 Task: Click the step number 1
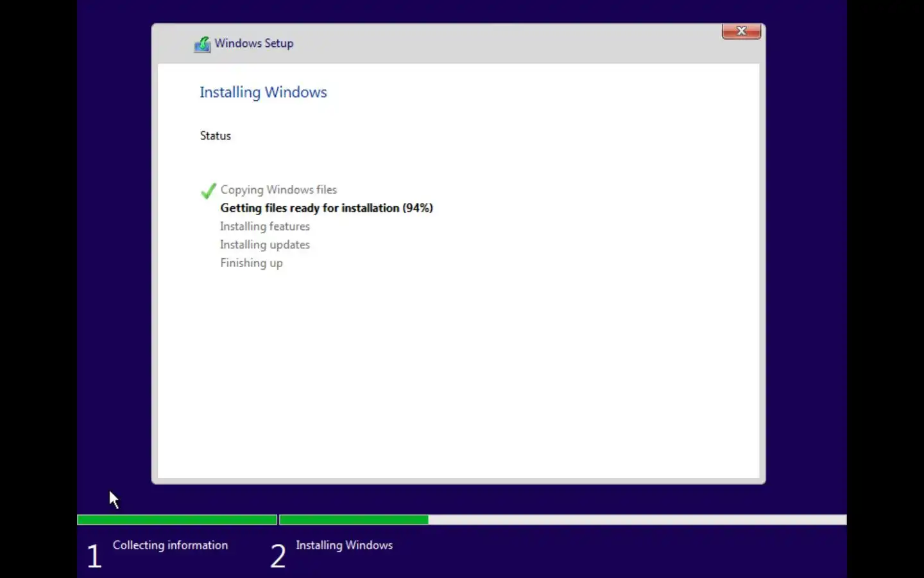pos(94,556)
